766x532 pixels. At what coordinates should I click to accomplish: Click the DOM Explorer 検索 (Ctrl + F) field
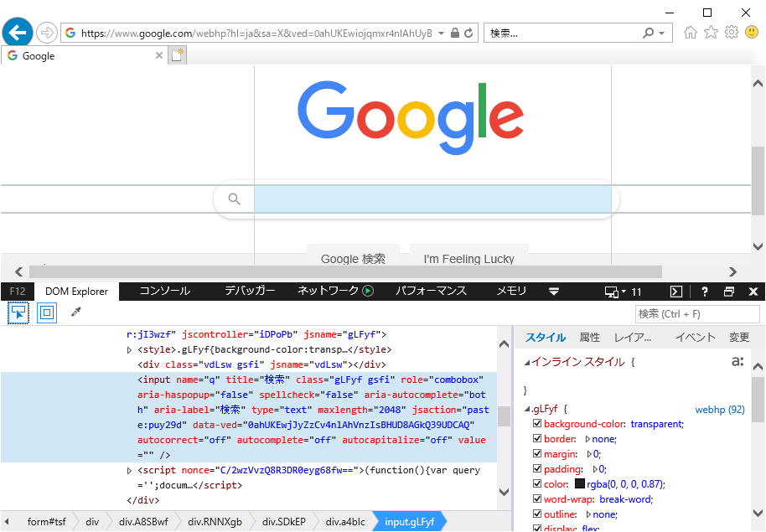click(x=697, y=313)
